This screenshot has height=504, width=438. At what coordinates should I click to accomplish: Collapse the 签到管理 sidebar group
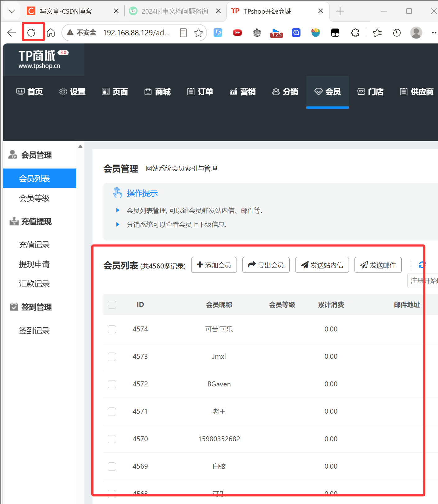30,307
